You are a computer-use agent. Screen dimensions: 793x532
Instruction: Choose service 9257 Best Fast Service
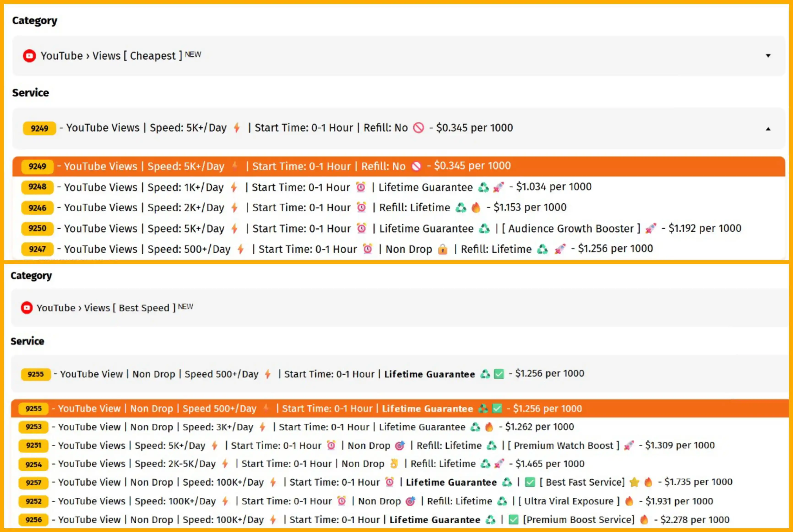pyautogui.click(x=400, y=482)
